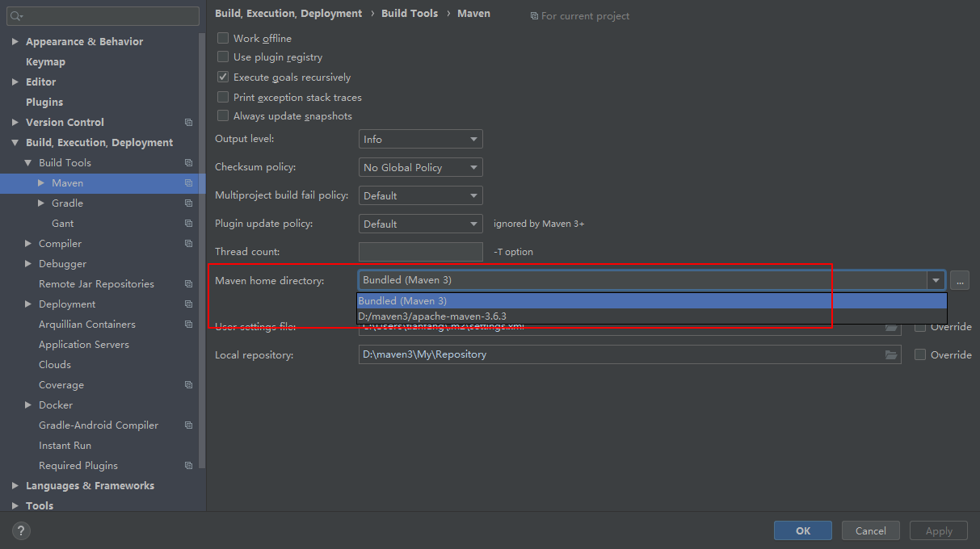The width and height of the screenshot is (980, 549).
Task: Open the Output level dropdown
Action: (420, 140)
